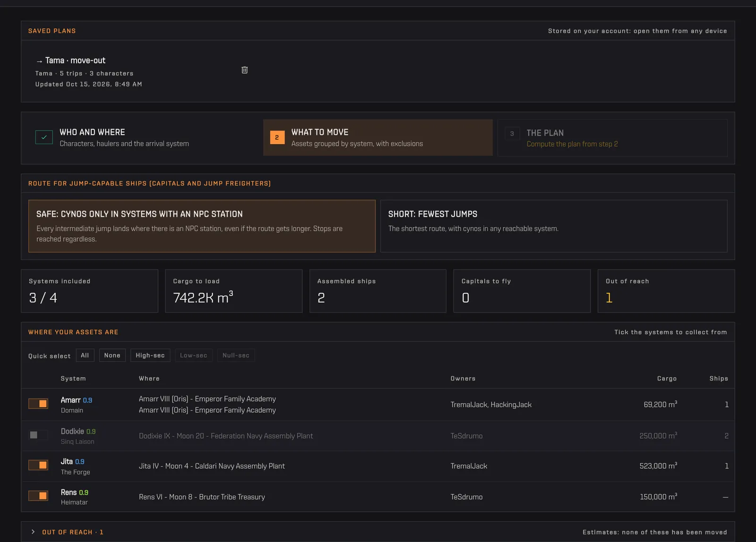
Task: Click the Rens Brutor Tribe Treasury location
Action: click(202, 497)
